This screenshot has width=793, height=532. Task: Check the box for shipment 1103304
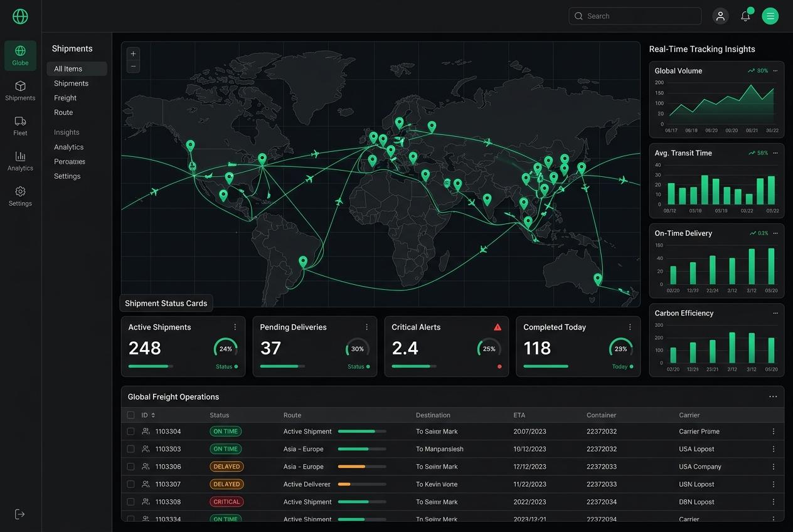point(130,432)
